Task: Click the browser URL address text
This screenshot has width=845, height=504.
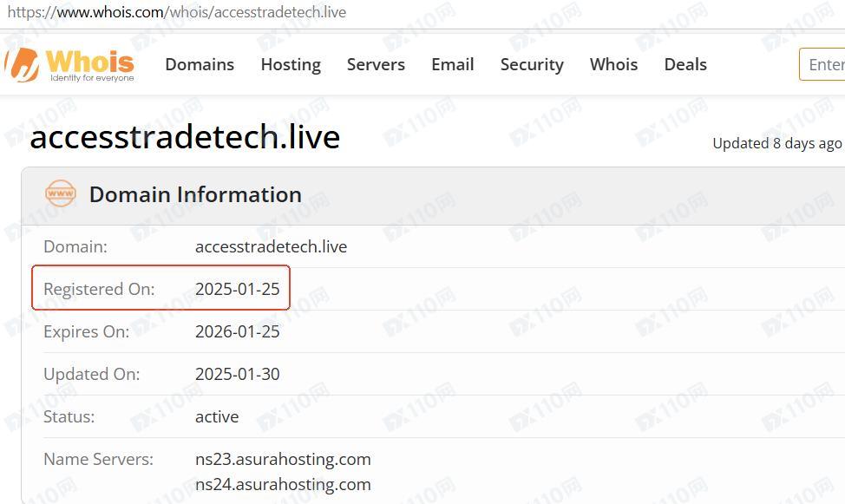Action: coord(177,12)
